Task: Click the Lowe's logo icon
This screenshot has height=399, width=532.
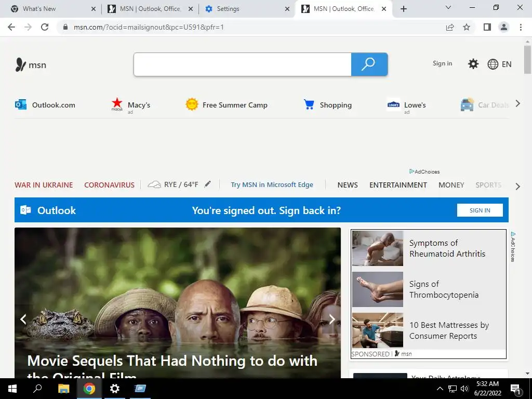Action: (x=393, y=105)
